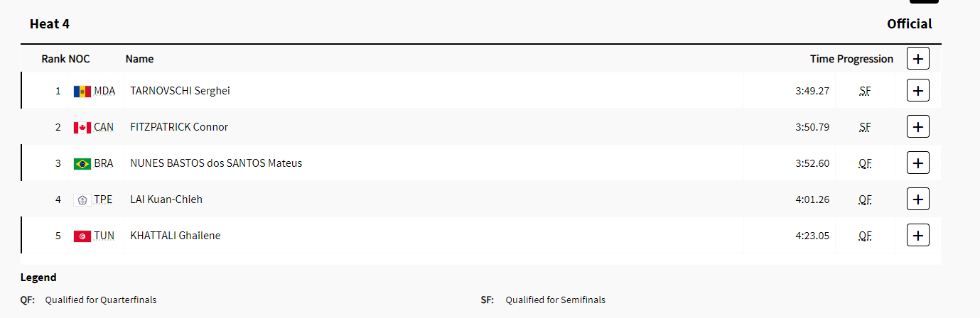This screenshot has height=318, width=980.
Task: Select the TPE country code
Action: [x=103, y=199]
